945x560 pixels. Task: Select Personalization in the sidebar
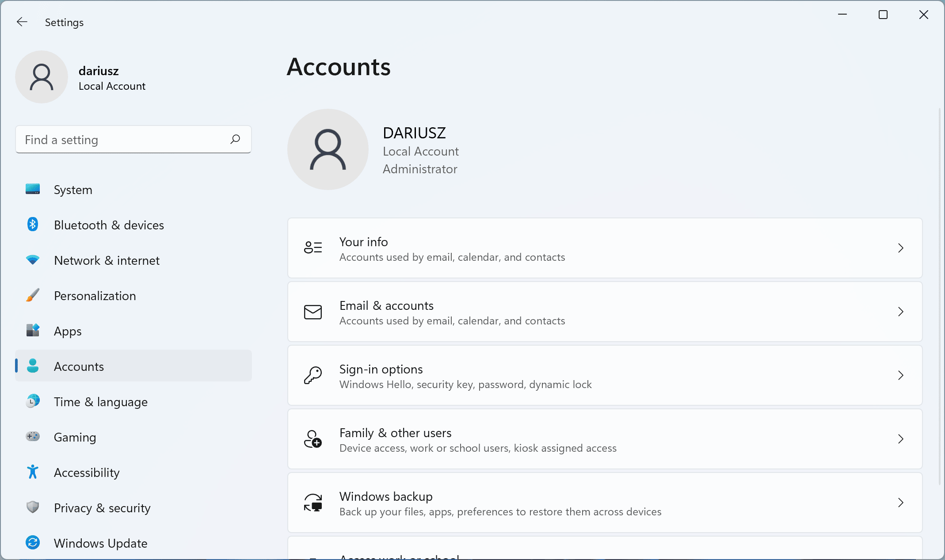133,295
